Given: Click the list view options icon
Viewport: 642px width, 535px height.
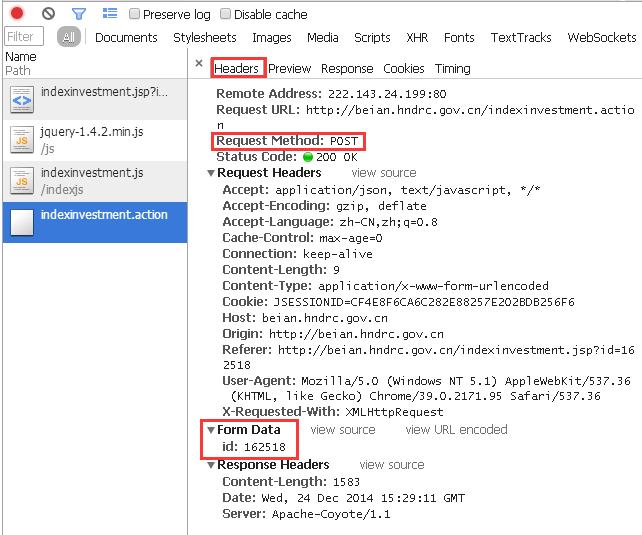Looking at the screenshot, I should click(110, 14).
